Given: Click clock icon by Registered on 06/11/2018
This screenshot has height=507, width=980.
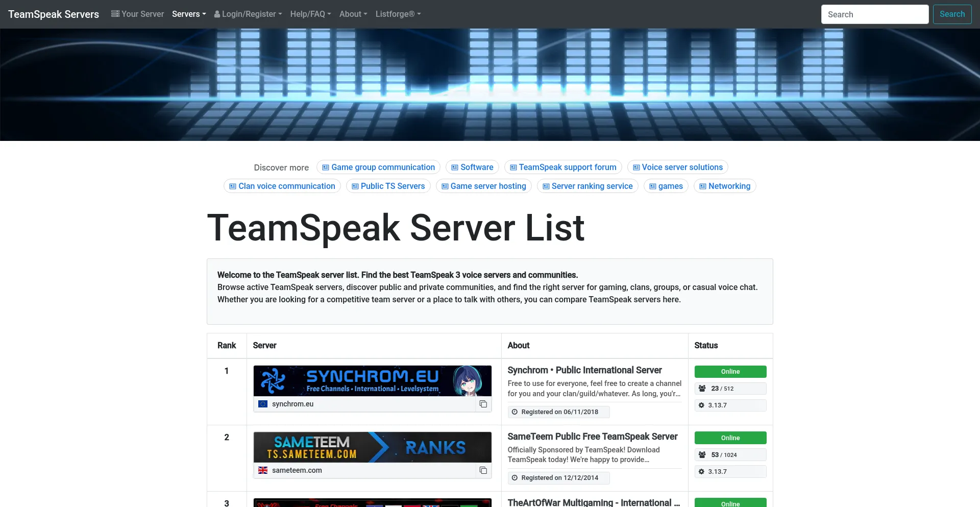Looking at the screenshot, I should (x=514, y=412).
